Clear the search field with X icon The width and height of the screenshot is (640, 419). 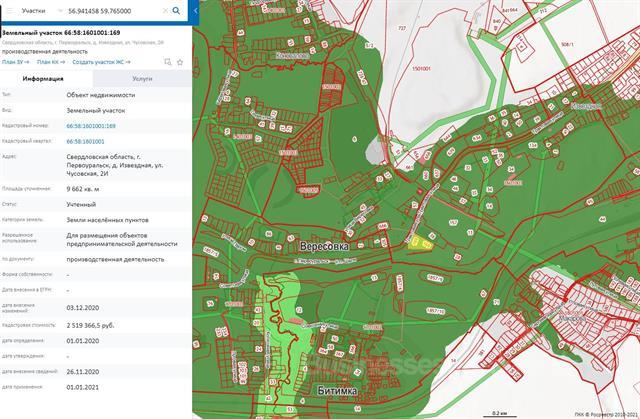(x=164, y=10)
